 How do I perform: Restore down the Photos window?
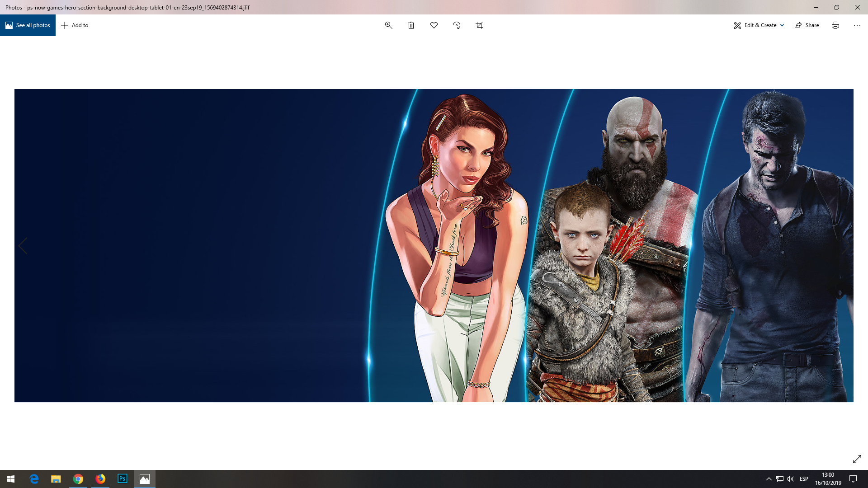click(x=837, y=7)
